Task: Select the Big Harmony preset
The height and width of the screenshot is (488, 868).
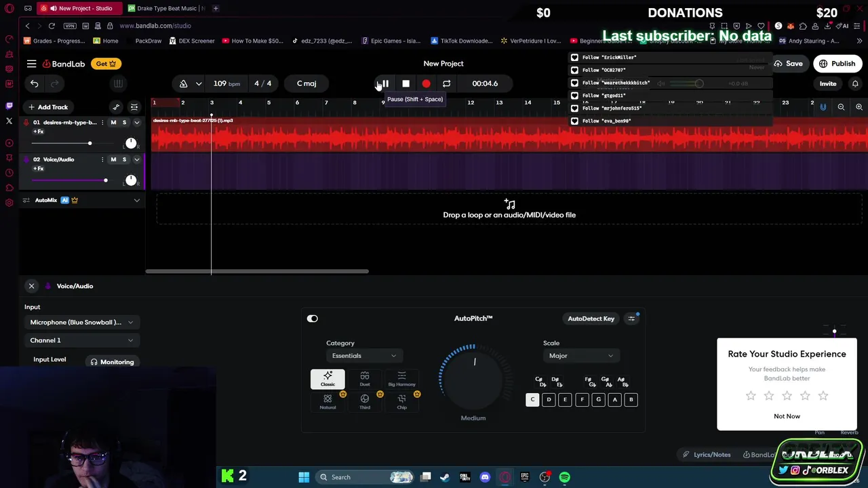Action: [401, 379]
